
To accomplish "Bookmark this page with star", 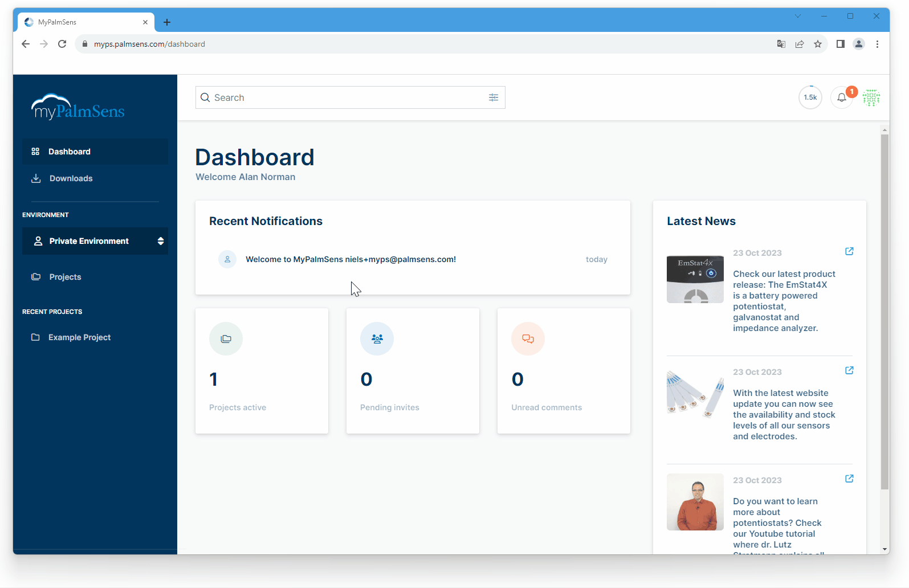I will 818,44.
